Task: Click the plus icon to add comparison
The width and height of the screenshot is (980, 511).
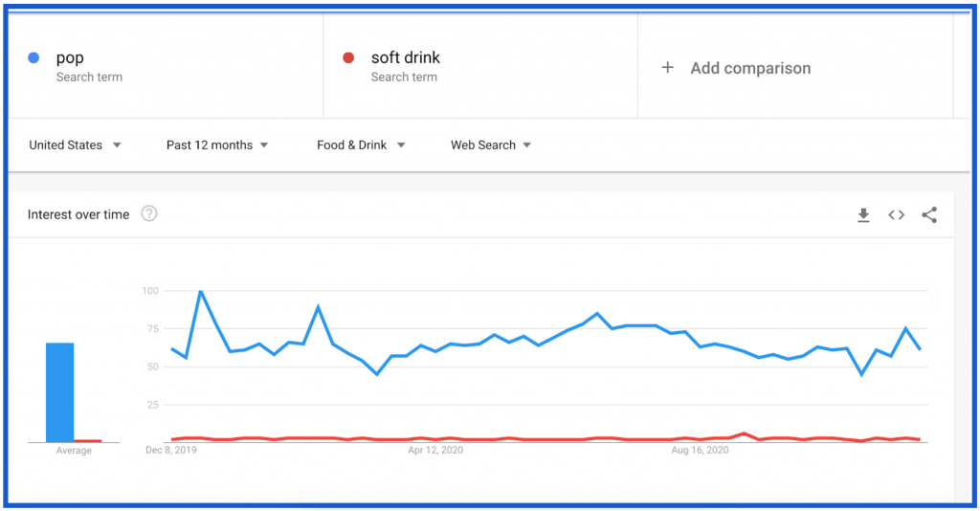Action: click(x=668, y=68)
